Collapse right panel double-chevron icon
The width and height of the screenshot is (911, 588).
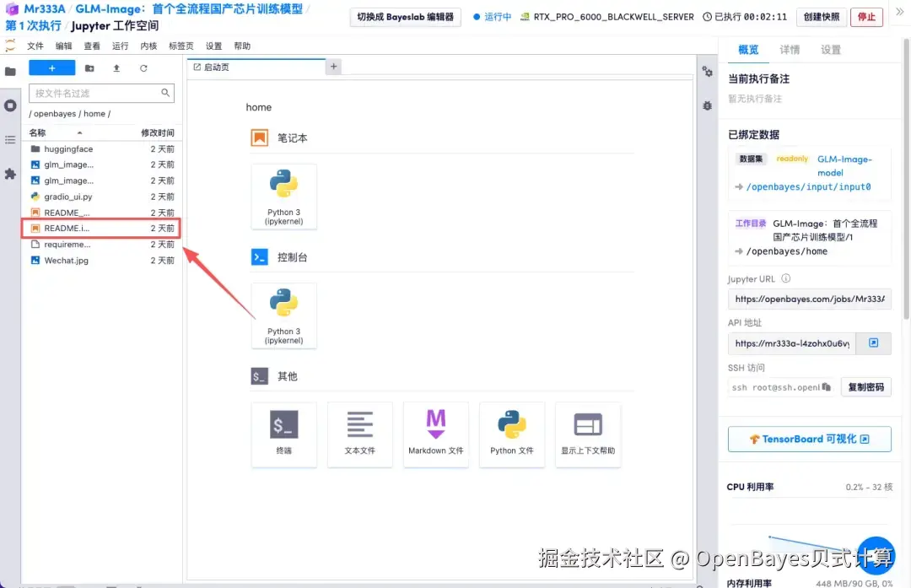click(899, 12)
